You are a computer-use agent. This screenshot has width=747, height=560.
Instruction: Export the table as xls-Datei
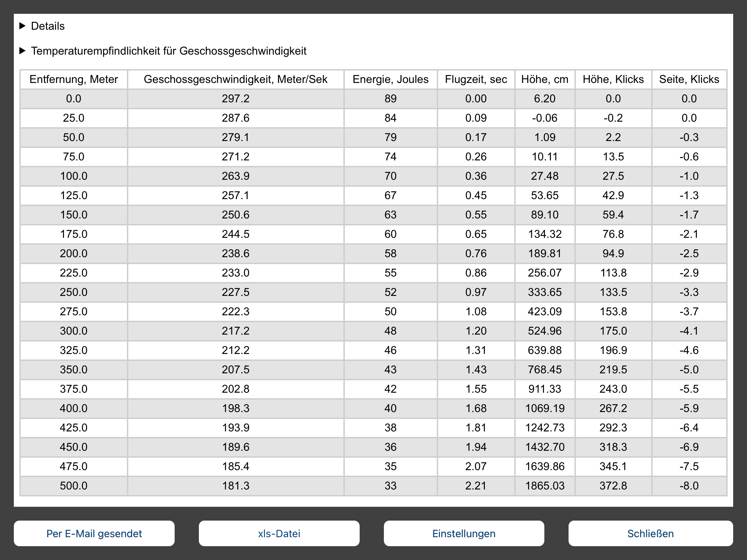pos(279,533)
